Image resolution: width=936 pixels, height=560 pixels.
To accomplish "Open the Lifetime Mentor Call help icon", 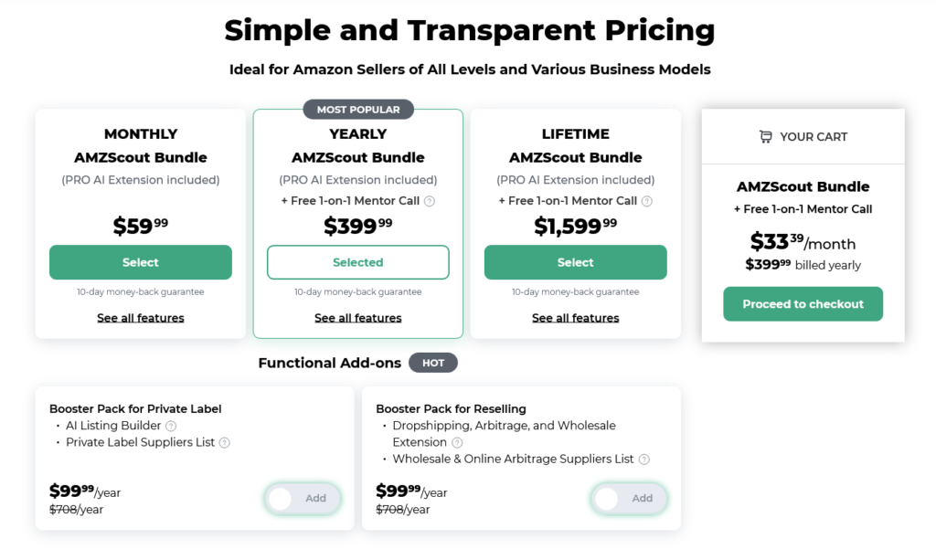I will click(646, 201).
